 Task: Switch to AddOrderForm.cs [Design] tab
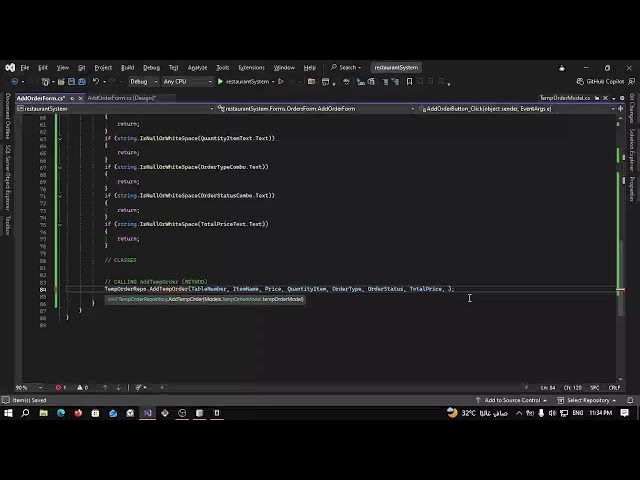[x=122, y=98]
